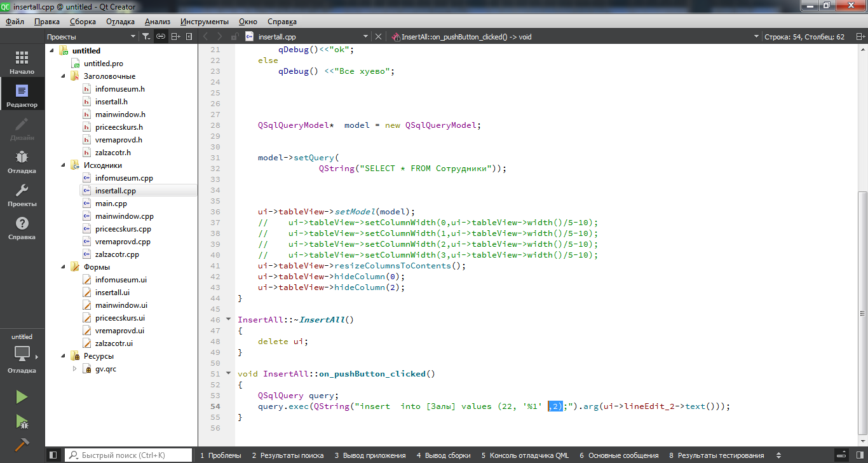Click the editor scrollbar up arrow
The height and width of the screenshot is (463, 868).
click(x=862, y=49)
